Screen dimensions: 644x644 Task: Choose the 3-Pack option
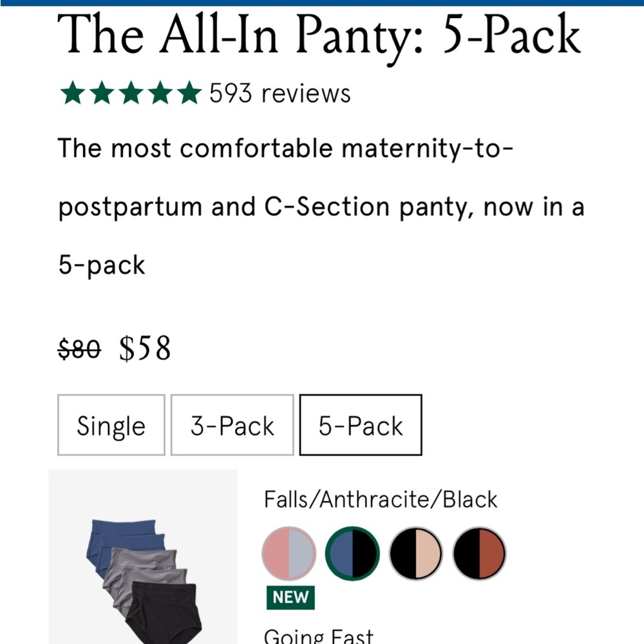[x=232, y=424]
